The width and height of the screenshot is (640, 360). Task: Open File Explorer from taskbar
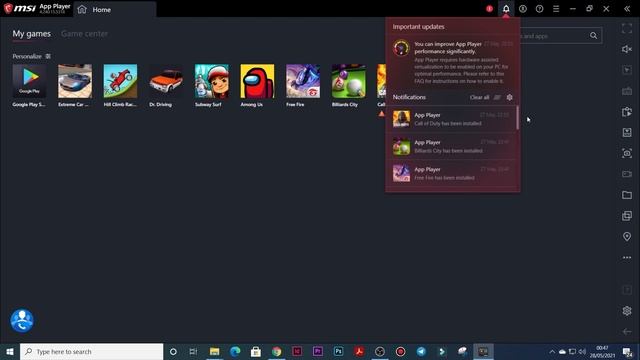pyautogui.click(x=214, y=351)
